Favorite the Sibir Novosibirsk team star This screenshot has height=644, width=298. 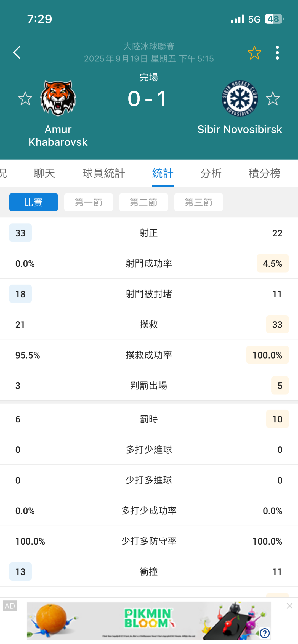(273, 99)
